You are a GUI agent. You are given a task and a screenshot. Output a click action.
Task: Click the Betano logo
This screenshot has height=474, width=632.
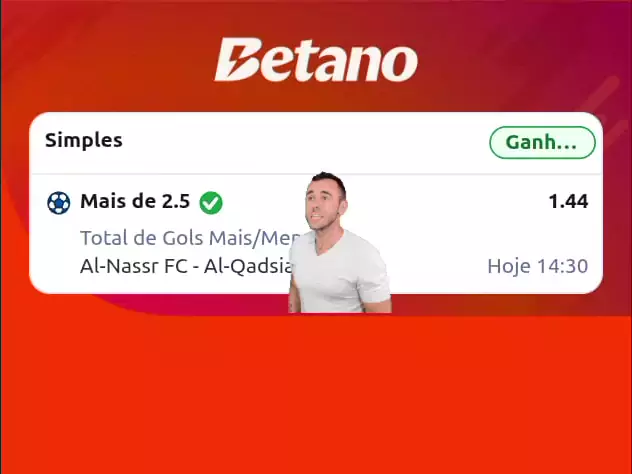pos(316,60)
